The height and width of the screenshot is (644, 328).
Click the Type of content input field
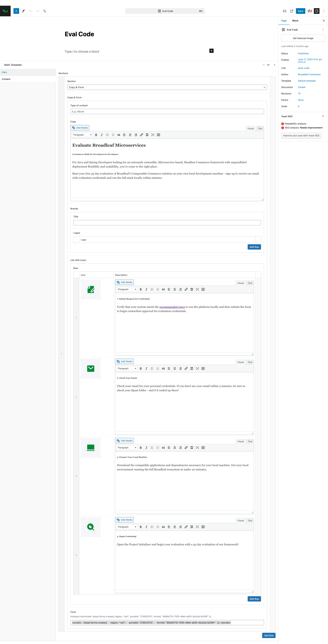pos(167,112)
